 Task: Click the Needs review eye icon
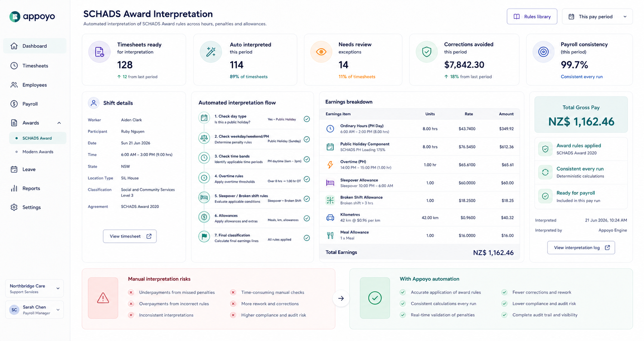point(321,52)
